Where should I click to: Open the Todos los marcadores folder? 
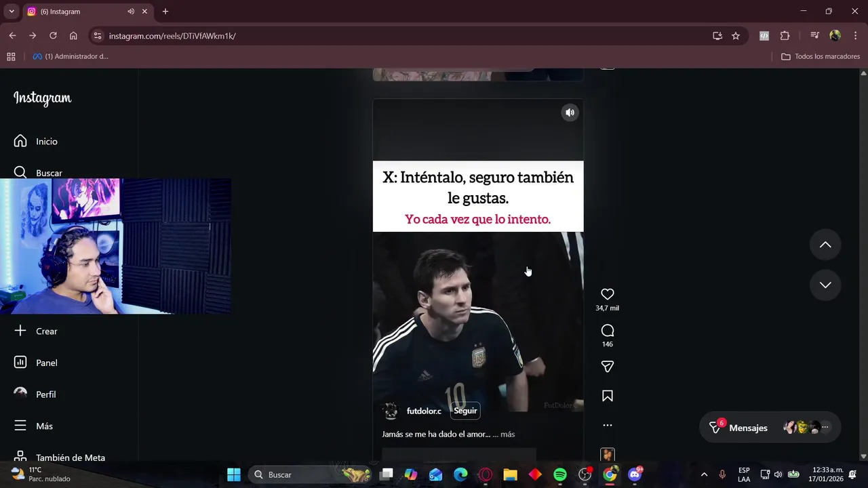pos(821,56)
